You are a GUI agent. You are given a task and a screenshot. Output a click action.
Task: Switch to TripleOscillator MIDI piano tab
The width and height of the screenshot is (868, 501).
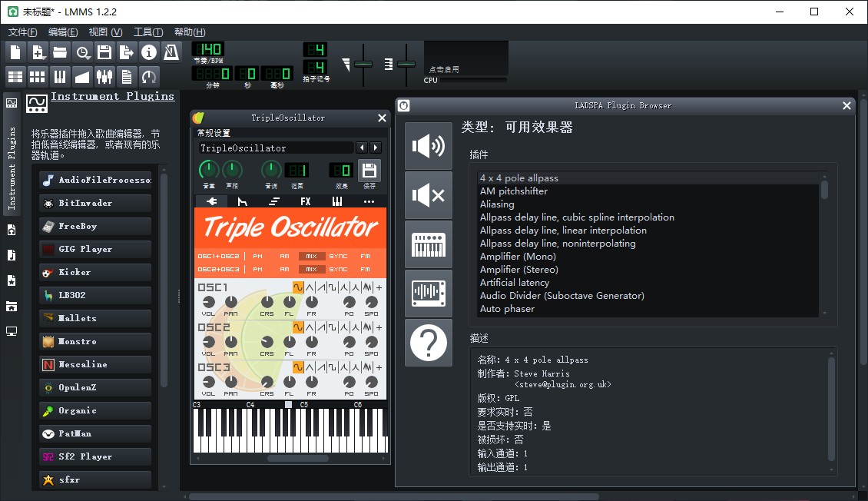point(337,201)
